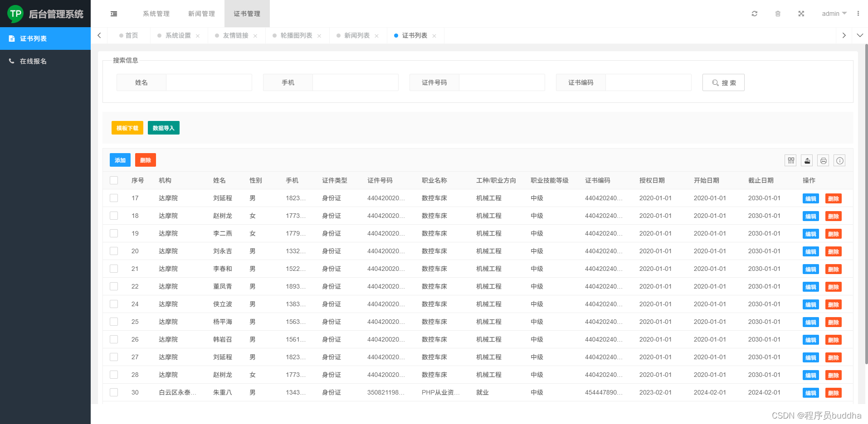Open admin user dropdown
868x424 pixels.
point(834,14)
